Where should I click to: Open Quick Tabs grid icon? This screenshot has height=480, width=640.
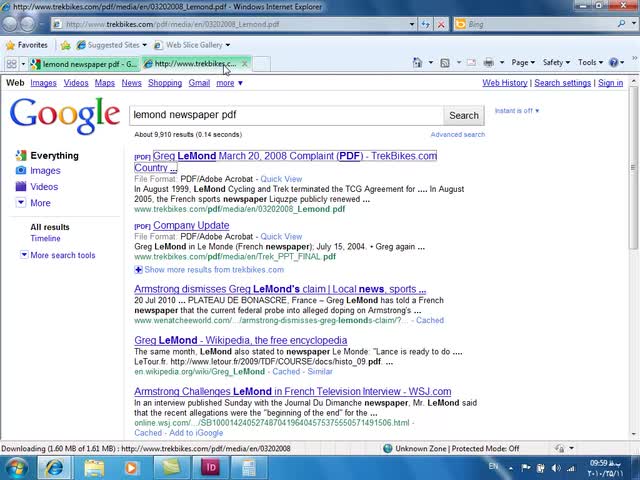click(11, 64)
